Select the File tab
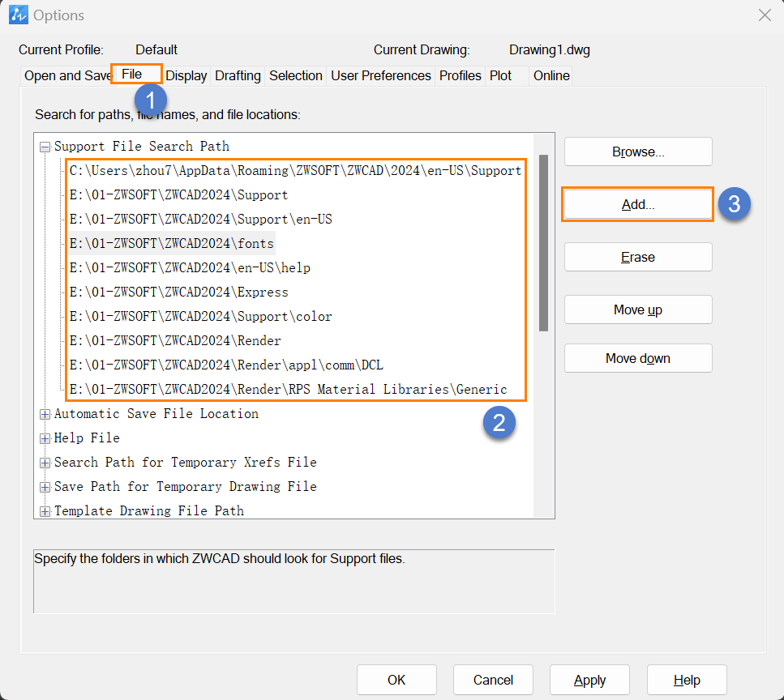Screen dimensions: 784x700 tap(136, 74)
